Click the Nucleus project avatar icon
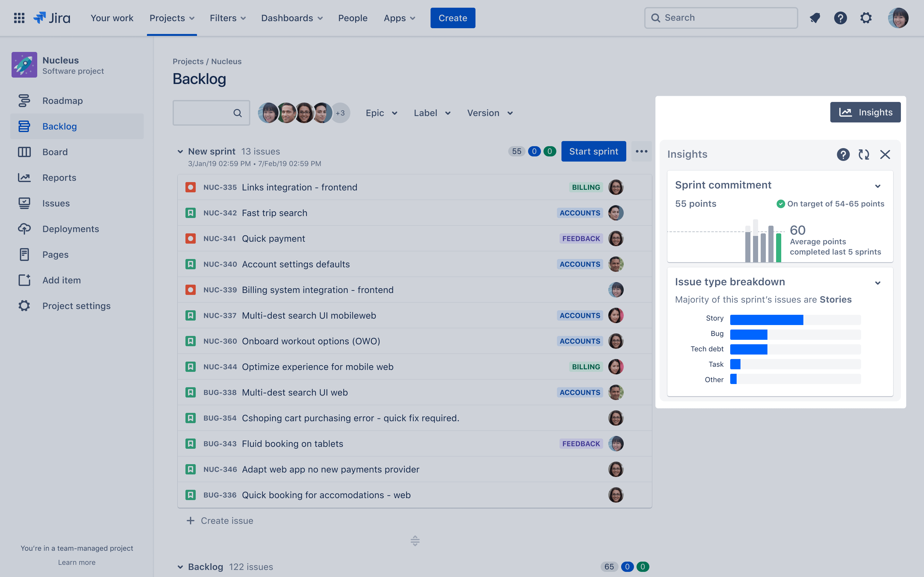Image resolution: width=924 pixels, height=577 pixels. click(x=25, y=65)
